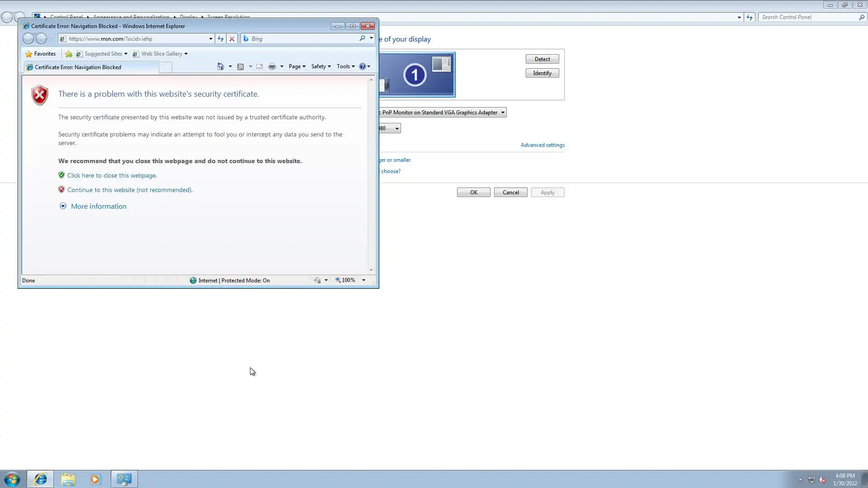Screen dimensions: 868x488
Task: Click Add to Favorites Bar star icon
Action: click(x=69, y=54)
